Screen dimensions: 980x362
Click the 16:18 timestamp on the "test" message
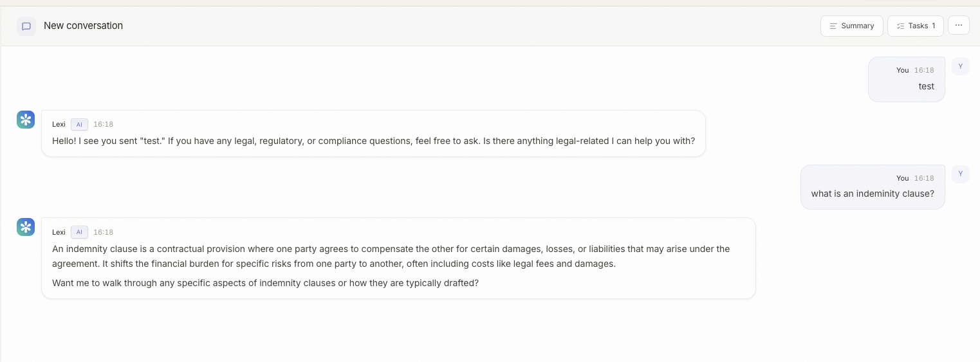click(x=923, y=70)
